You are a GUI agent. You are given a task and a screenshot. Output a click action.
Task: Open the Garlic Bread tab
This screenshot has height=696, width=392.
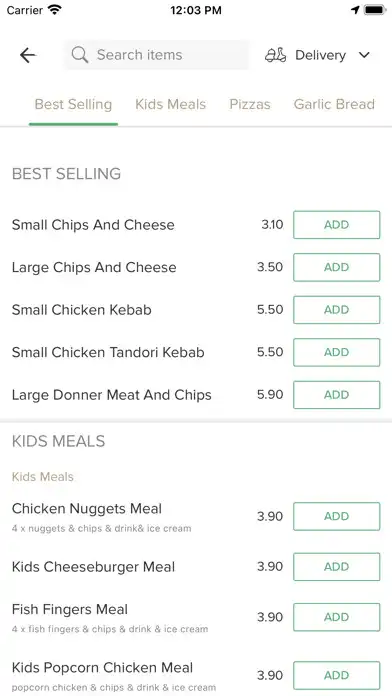click(x=334, y=104)
